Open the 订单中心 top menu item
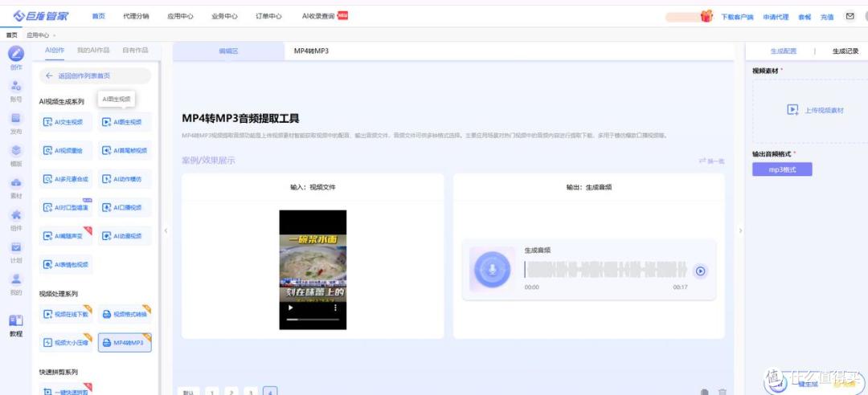The width and height of the screenshot is (868, 395). 269,17
